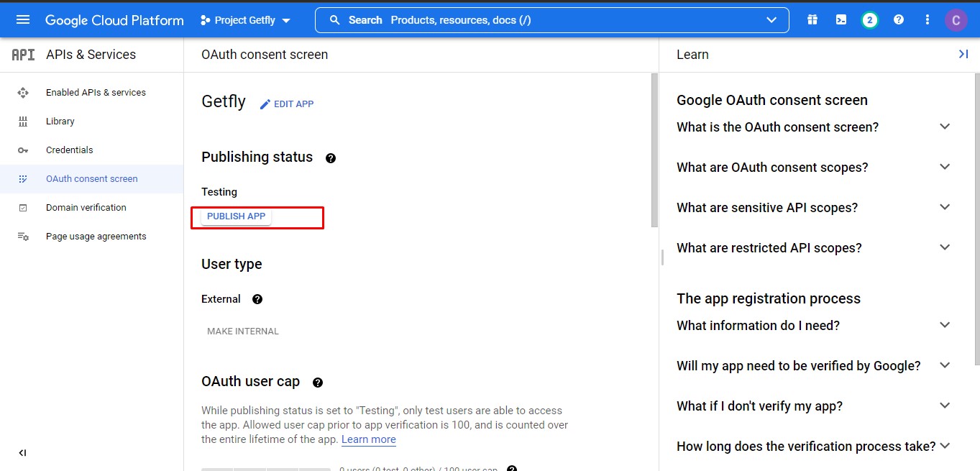Viewport: 980px width, 471px height.
Task: Select Domain verification in sidebar
Action: (x=86, y=208)
